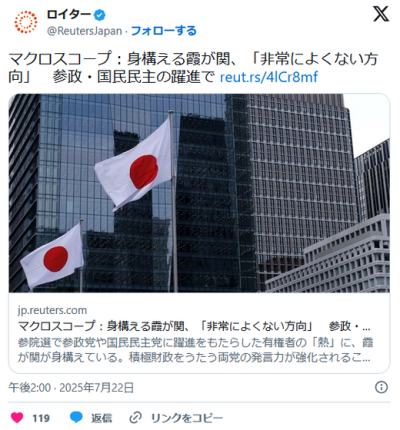
Task: Click the ロイター account name
Action: [69, 14]
